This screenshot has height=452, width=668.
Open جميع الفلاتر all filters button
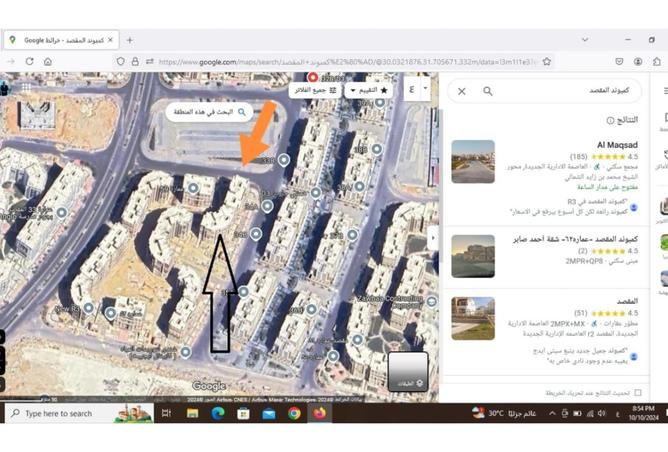(315, 90)
